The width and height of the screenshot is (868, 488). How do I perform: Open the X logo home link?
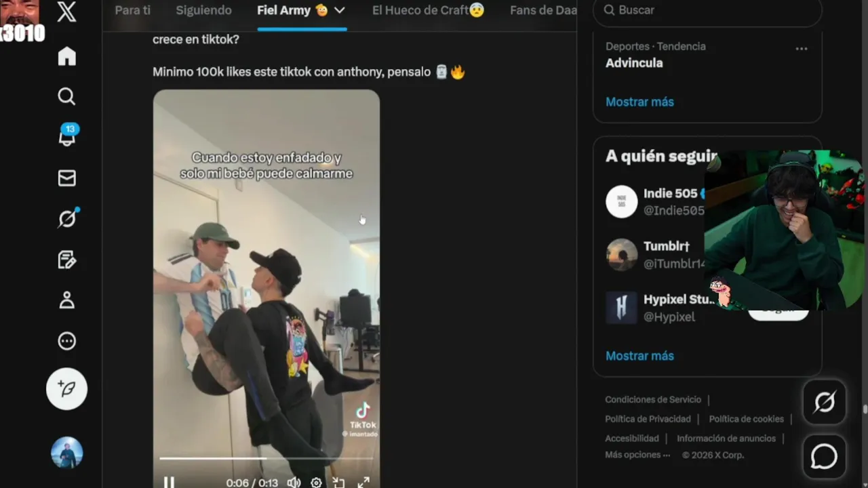click(x=66, y=12)
